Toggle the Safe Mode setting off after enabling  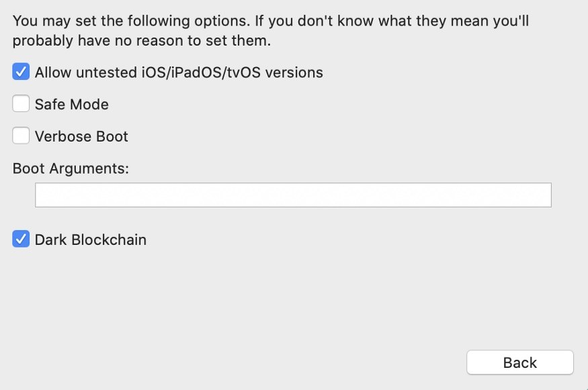tap(21, 104)
